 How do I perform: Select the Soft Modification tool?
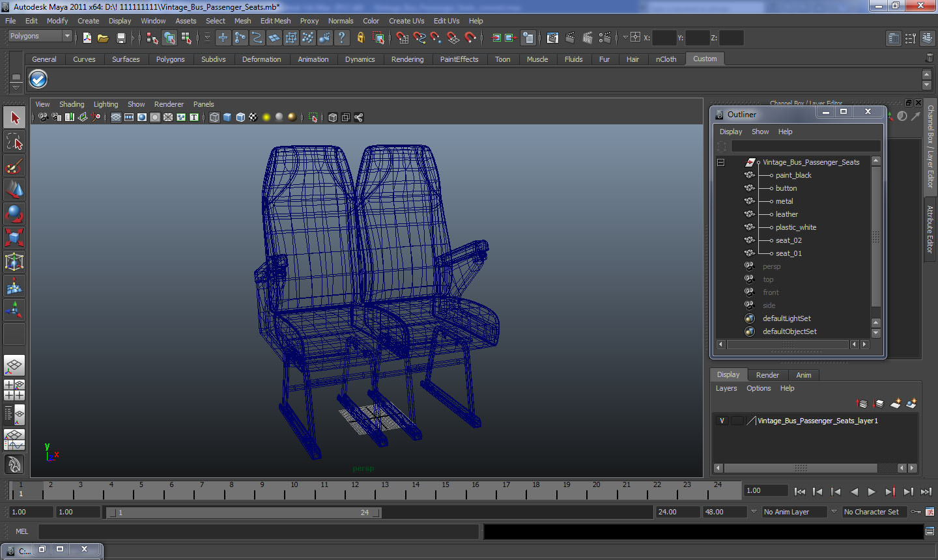click(x=14, y=287)
